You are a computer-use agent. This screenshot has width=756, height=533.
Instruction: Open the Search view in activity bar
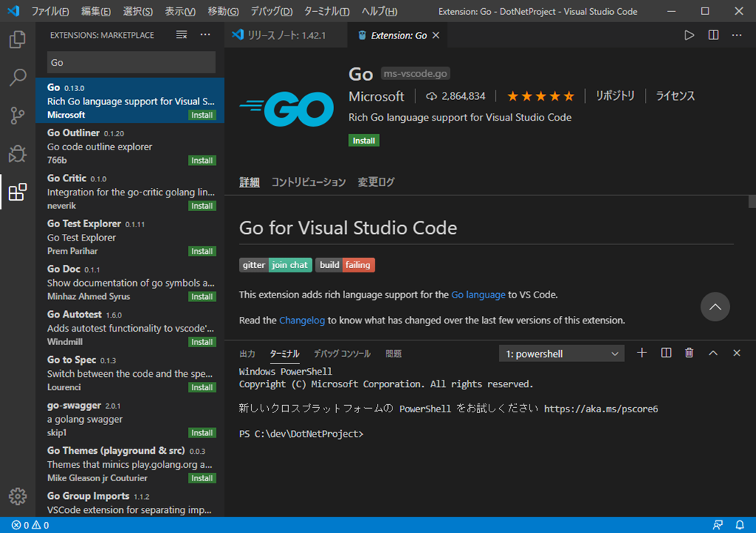click(x=17, y=77)
